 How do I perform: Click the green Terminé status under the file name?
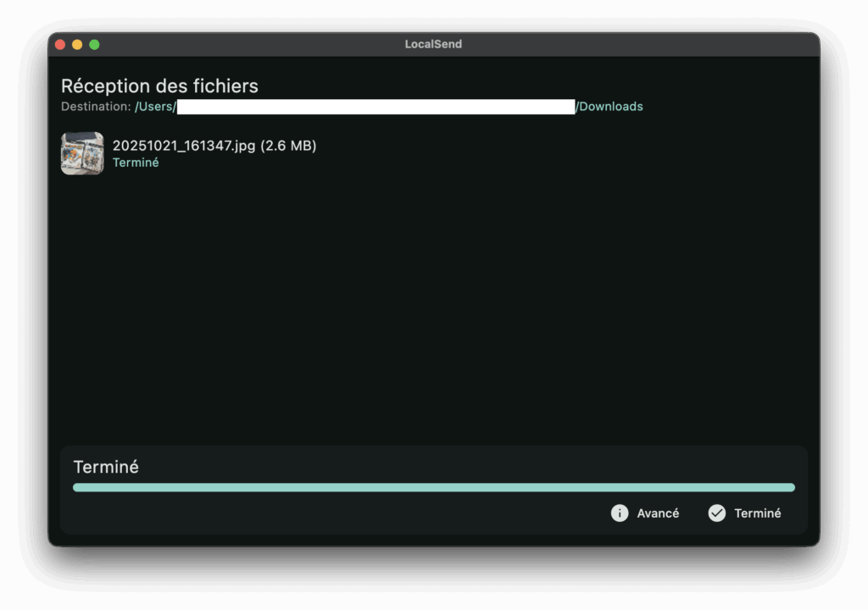click(136, 163)
